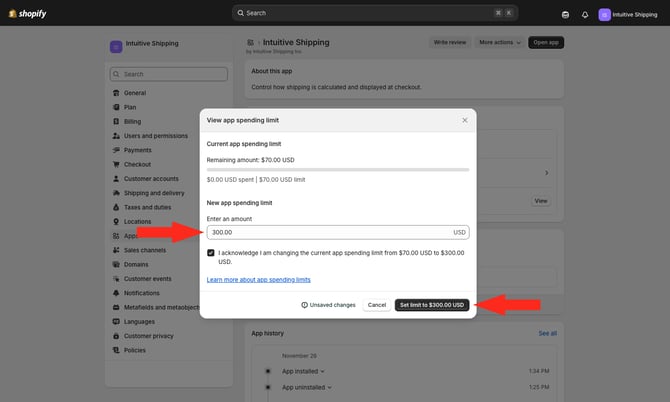
Task: Click the Shopify logo
Action: tap(27, 13)
